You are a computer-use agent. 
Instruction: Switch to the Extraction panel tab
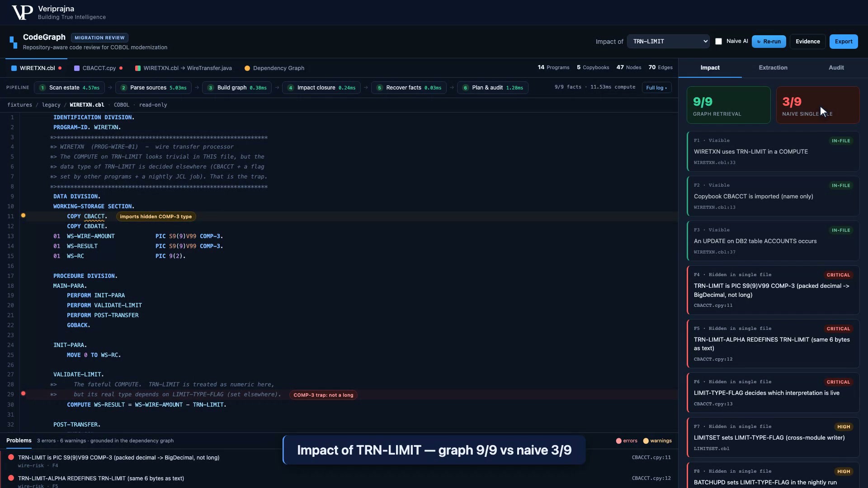(x=773, y=68)
